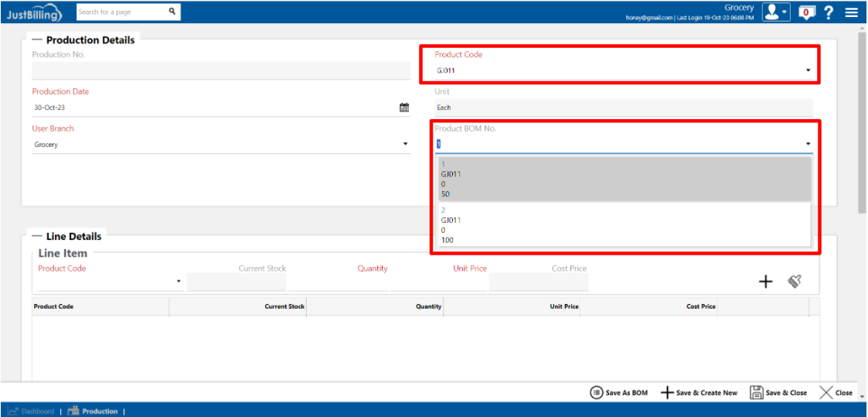
Task: Click Save As BOM button
Action: point(618,393)
